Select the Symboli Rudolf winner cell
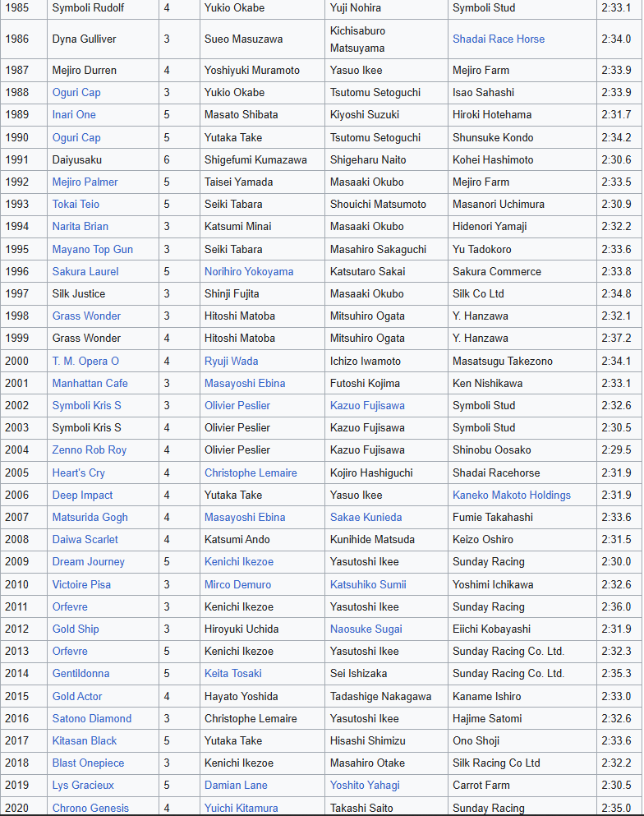Screen dimensions: 644x816 [103, 7]
